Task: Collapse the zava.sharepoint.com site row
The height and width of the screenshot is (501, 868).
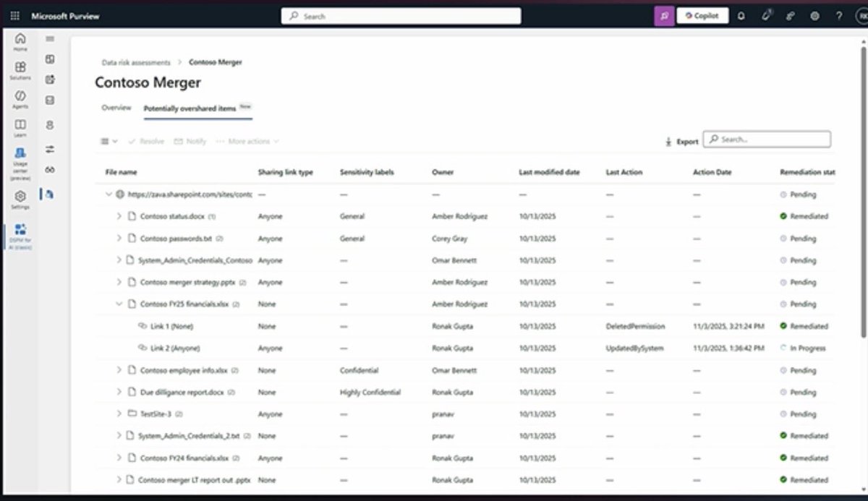Action: [109, 194]
